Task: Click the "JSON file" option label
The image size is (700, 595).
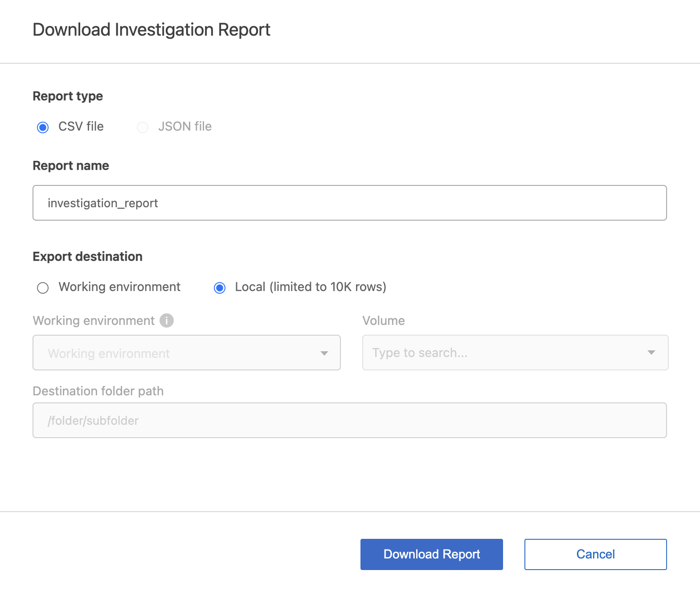Action: coord(185,127)
